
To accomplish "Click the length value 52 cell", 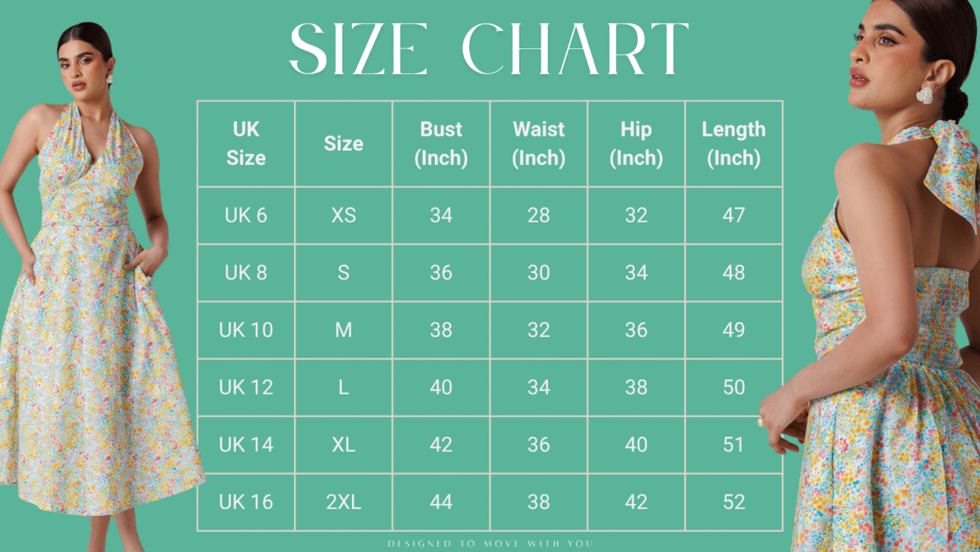I will click(x=733, y=501).
